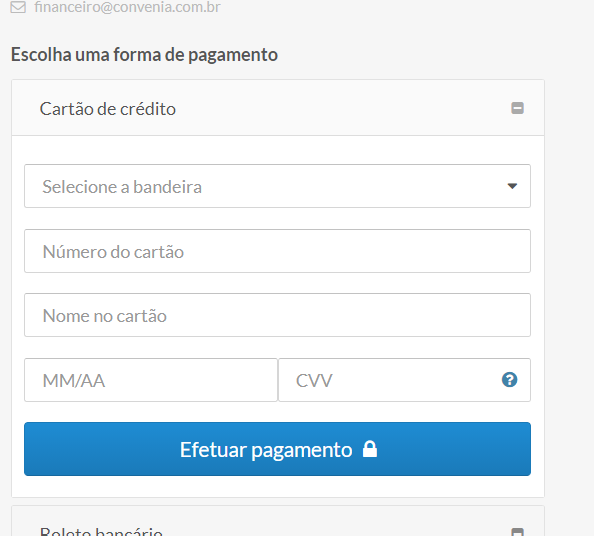
Task: Click the Selecione a bandeira placeholder text
Action: (122, 187)
